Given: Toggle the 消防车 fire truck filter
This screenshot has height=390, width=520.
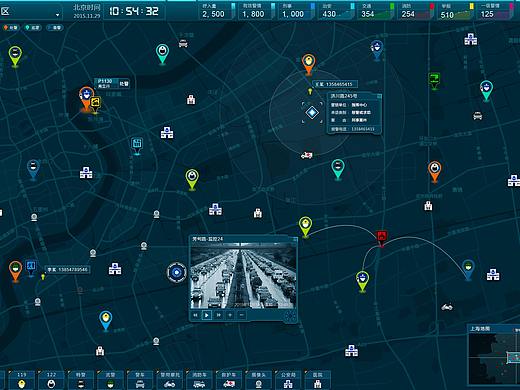Looking at the screenshot, I should [x=199, y=380].
